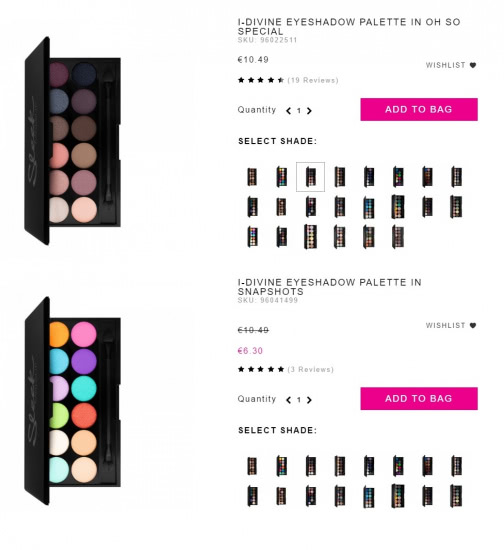Click the large Snapshots palette image
Screen dimensions: 504x550
pos(73,401)
